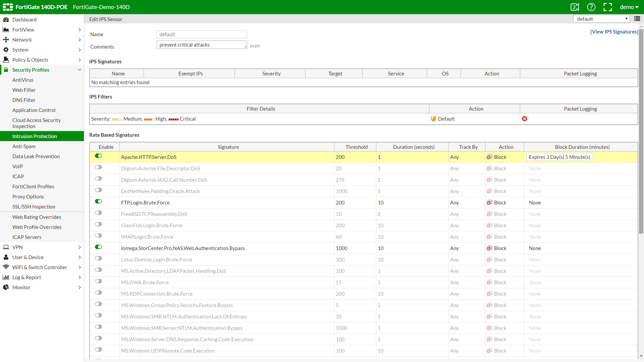
Task: Click the Comments text field
Action: 202,45
